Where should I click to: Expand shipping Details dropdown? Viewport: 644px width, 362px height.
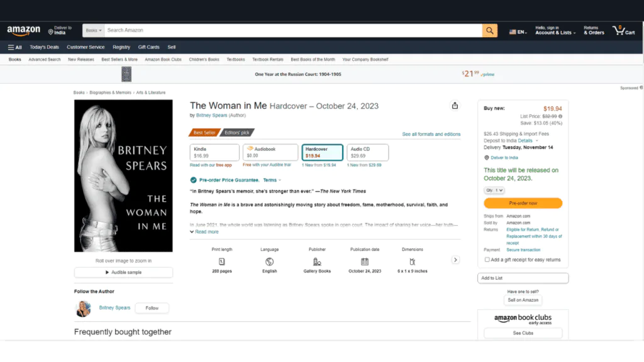pyautogui.click(x=528, y=141)
